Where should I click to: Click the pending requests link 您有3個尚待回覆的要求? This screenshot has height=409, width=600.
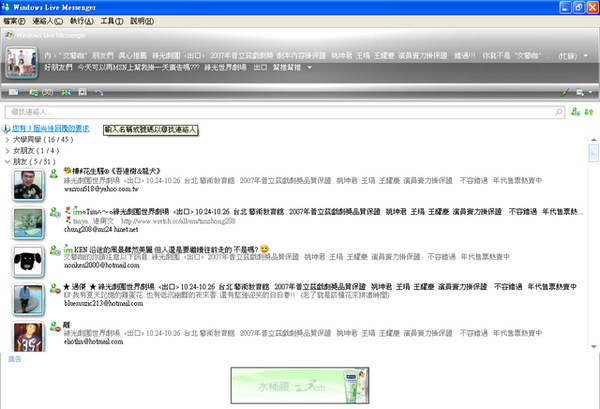click(x=51, y=129)
